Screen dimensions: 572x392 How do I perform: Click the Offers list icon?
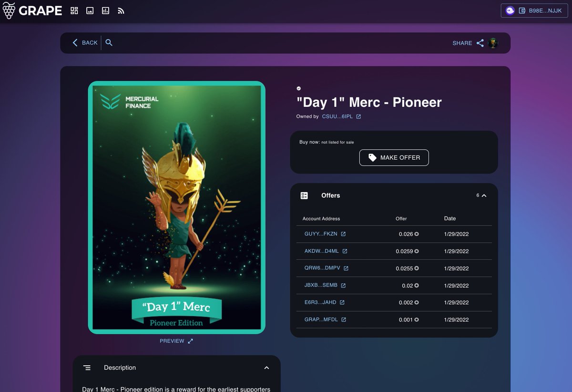tap(304, 196)
